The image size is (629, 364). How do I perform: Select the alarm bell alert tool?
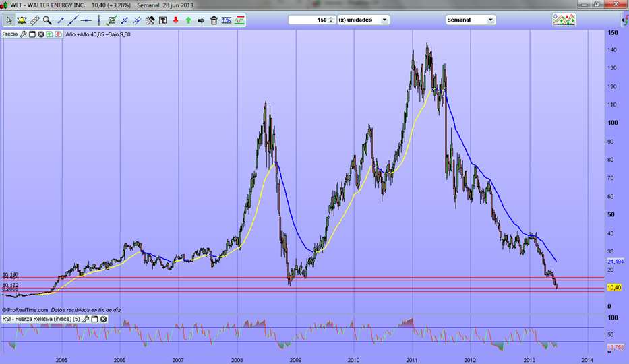[22, 20]
